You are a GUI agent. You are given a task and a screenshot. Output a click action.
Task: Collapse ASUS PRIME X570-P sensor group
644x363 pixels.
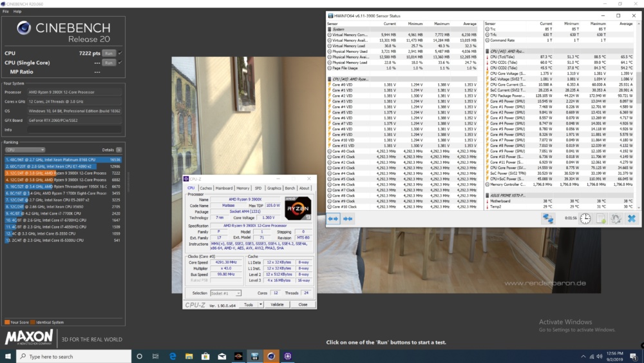(488, 195)
